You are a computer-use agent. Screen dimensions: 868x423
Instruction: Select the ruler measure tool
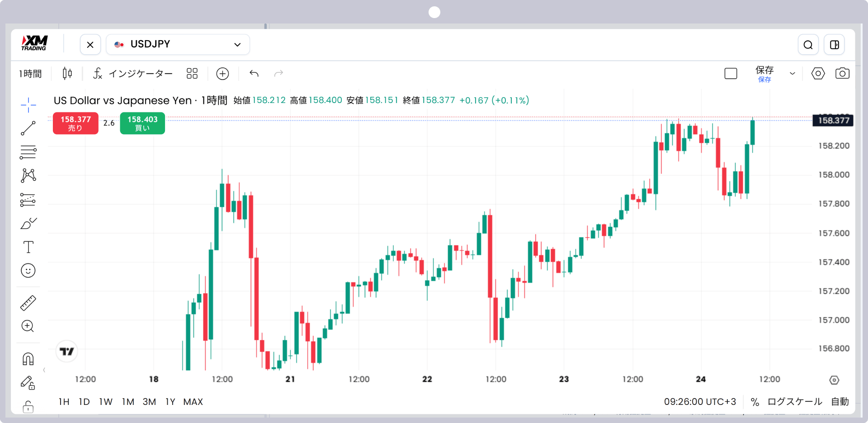pos(28,303)
